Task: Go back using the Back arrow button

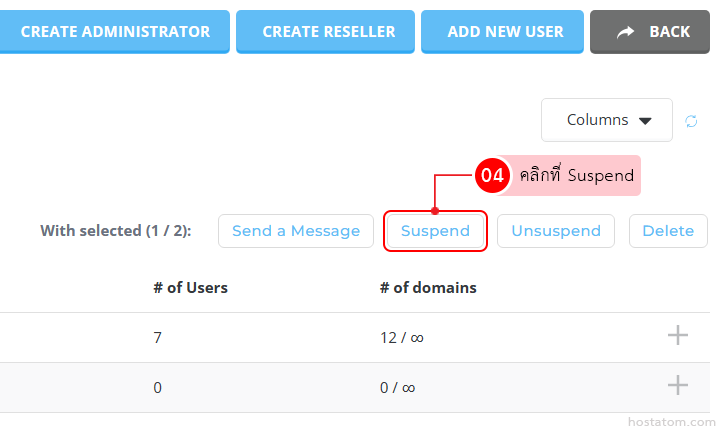Action: coord(654,32)
